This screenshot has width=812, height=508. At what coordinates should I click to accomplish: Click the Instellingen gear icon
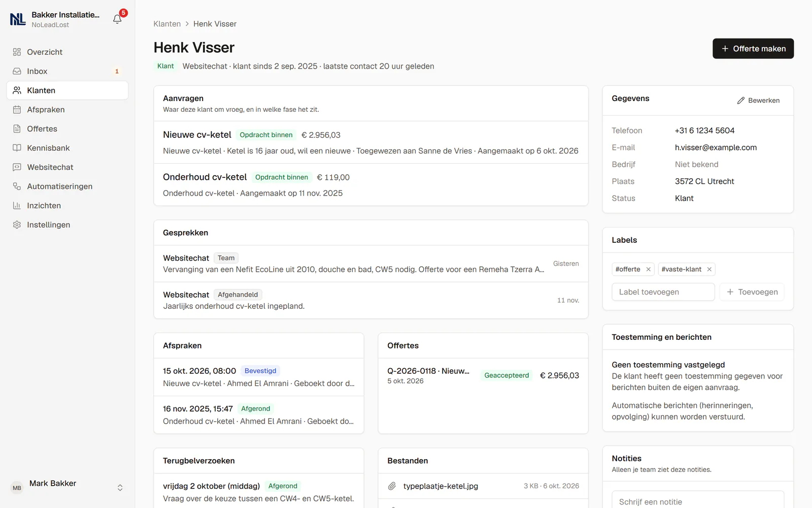(x=17, y=225)
